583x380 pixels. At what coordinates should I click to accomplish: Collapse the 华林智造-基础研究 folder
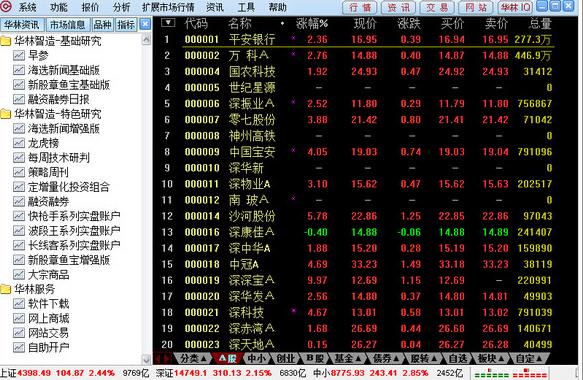click(x=6, y=41)
